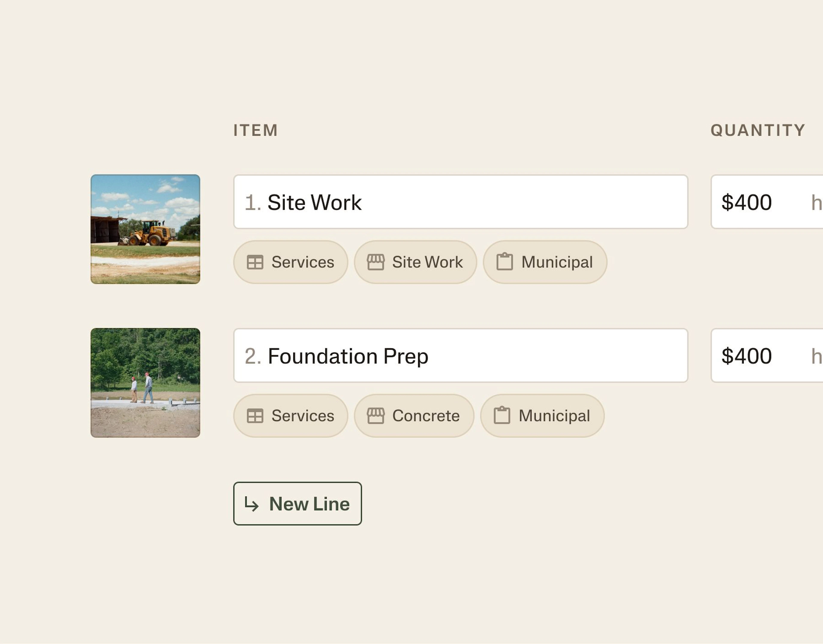Select the Concrete category tag
This screenshot has width=823, height=644.
coord(414,416)
